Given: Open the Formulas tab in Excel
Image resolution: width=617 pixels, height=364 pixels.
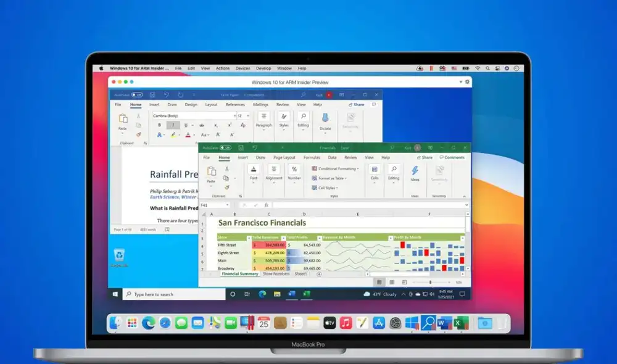Looking at the screenshot, I should (312, 157).
